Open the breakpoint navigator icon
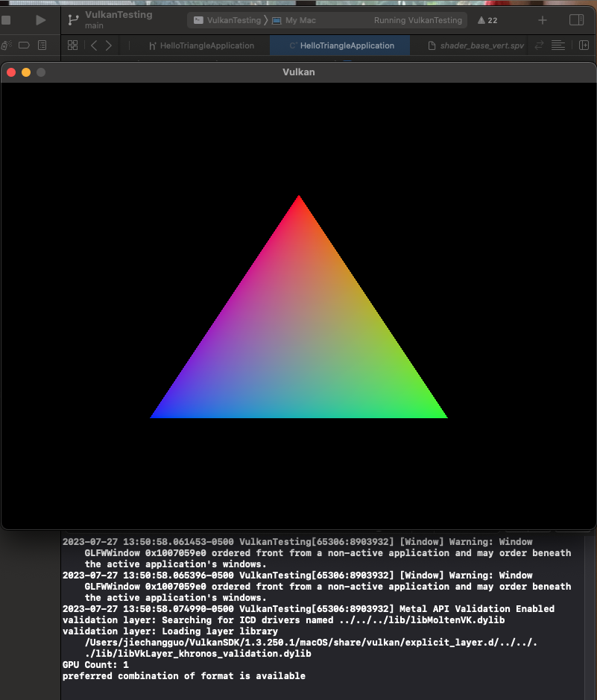 [24, 45]
